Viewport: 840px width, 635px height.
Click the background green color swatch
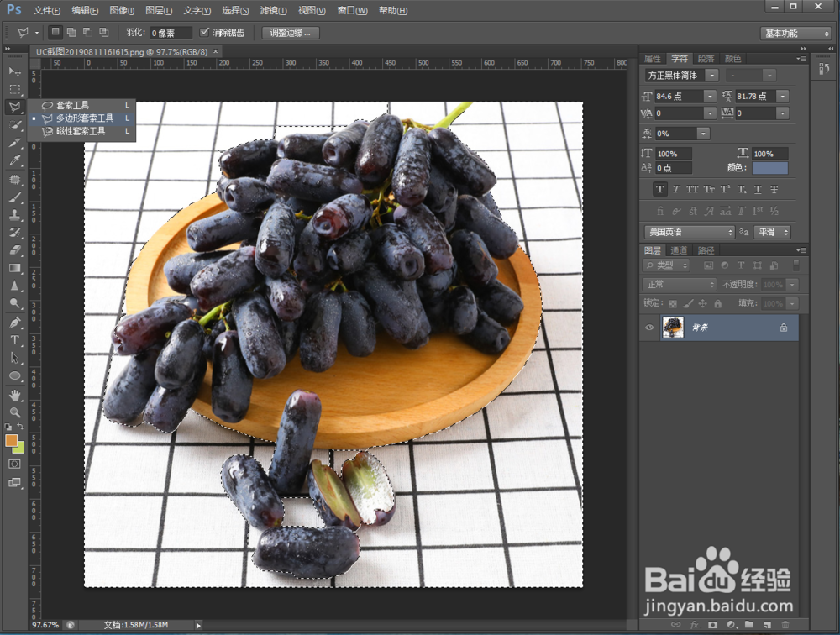point(20,449)
